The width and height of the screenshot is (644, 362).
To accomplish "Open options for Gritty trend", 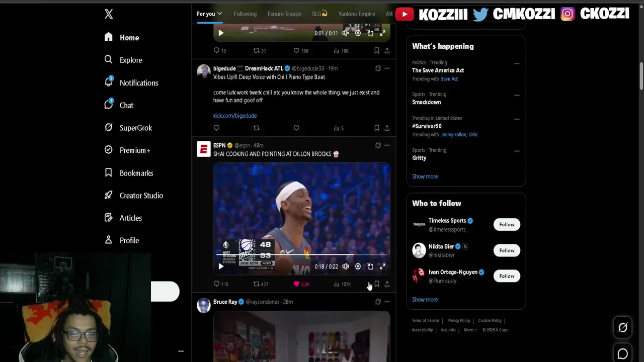I will click(x=517, y=151).
